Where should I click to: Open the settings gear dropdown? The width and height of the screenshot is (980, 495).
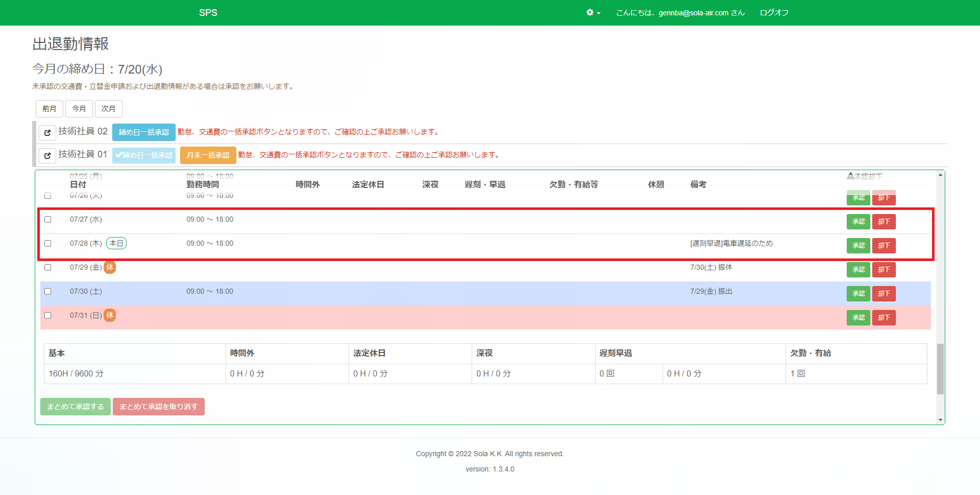click(x=593, y=13)
